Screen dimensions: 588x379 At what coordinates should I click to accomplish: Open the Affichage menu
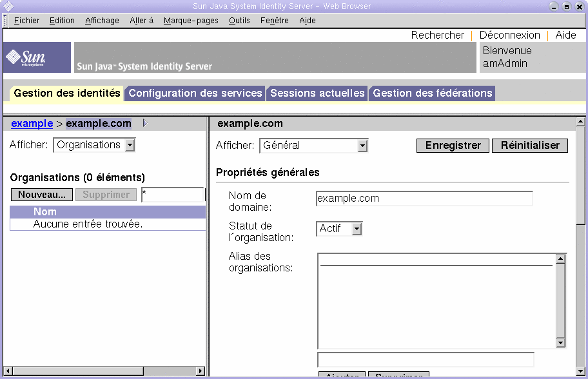(102, 21)
